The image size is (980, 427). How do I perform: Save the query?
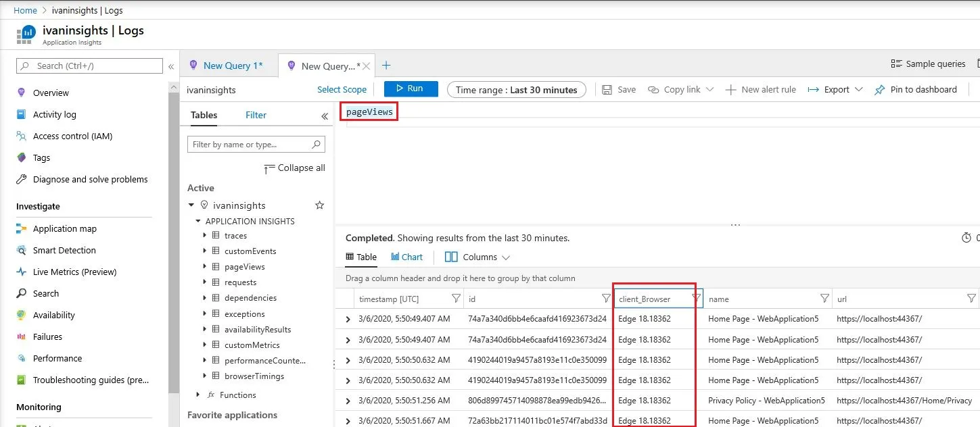coord(619,89)
